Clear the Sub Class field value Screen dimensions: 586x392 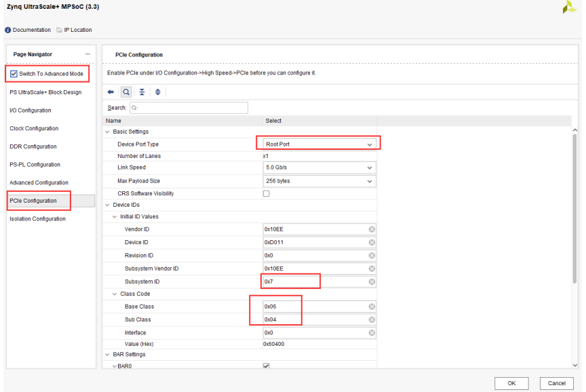pyautogui.click(x=372, y=319)
